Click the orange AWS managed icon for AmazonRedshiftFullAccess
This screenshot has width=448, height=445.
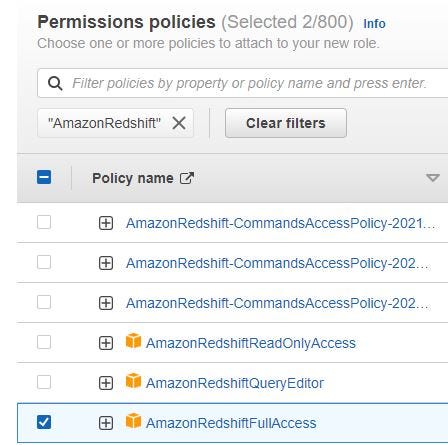[x=133, y=421]
